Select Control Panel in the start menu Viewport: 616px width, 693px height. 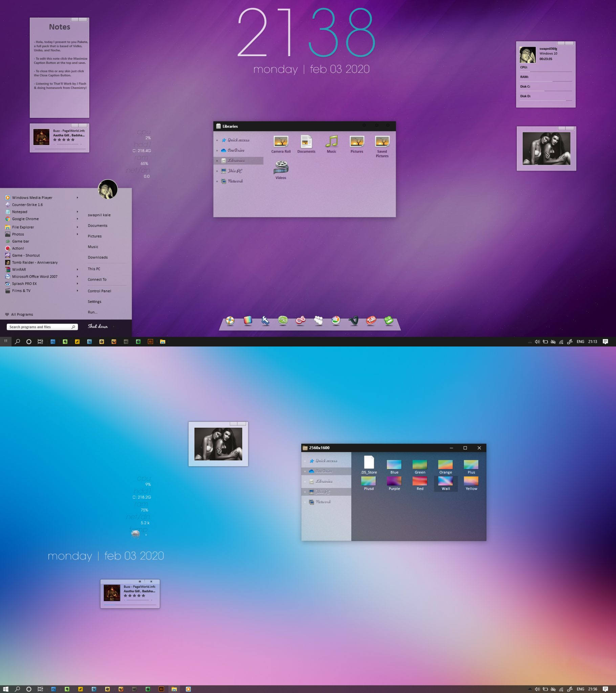coord(100,291)
